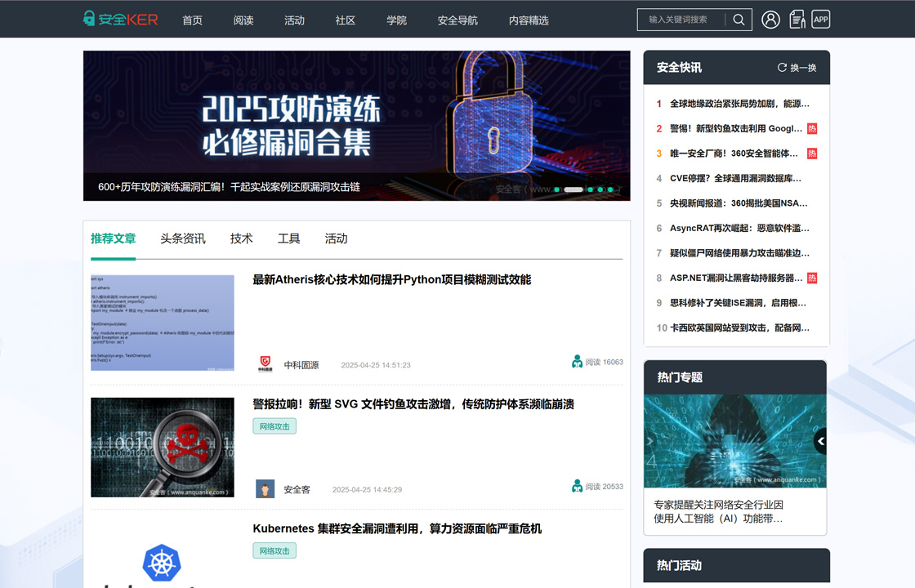Select the active elongated banner carousel dot
The image size is (915, 588).
[x=573, y=189]
